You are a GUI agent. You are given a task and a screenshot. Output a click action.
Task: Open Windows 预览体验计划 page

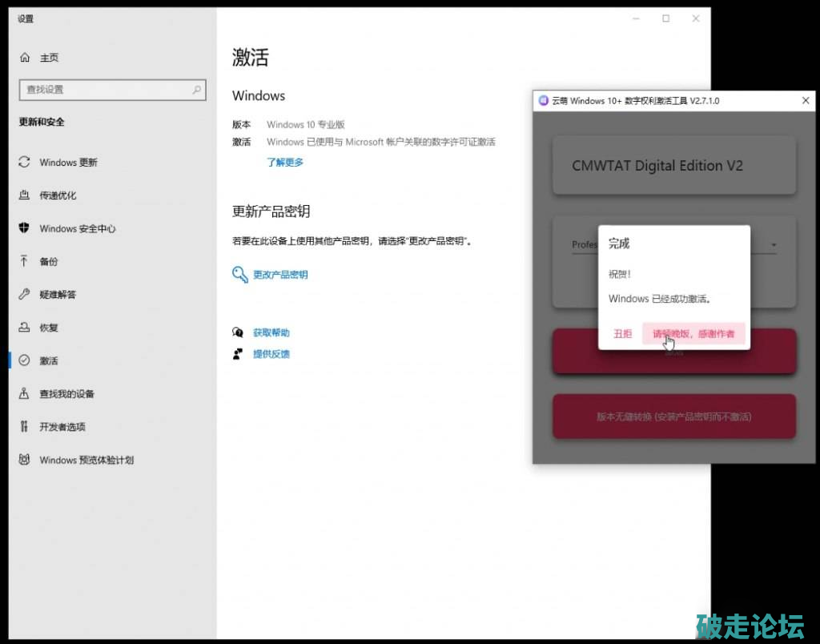(x=86, y=460)
